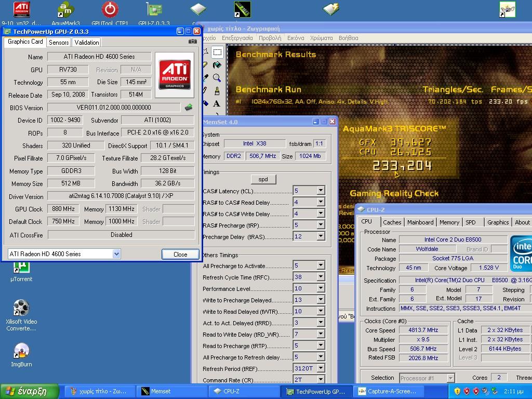Expand Refresh Cycle Time (tRFC) dropdown

tap(321, 277)
